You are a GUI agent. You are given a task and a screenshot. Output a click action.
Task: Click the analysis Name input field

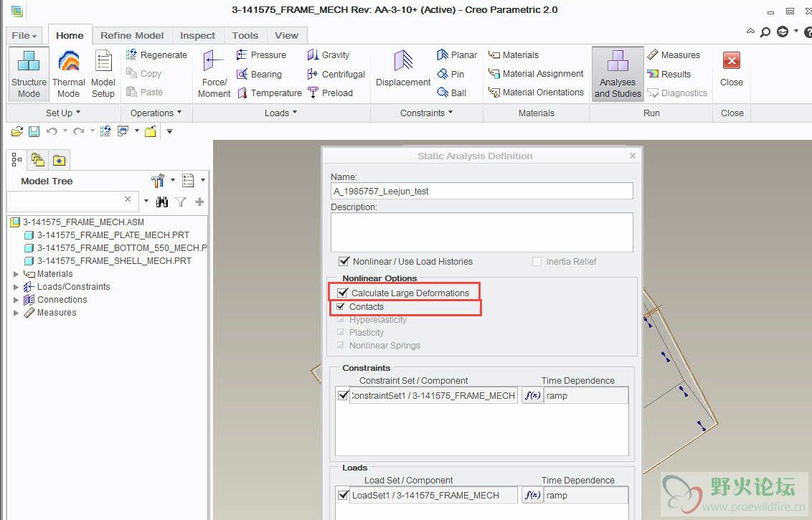(481, 191)
